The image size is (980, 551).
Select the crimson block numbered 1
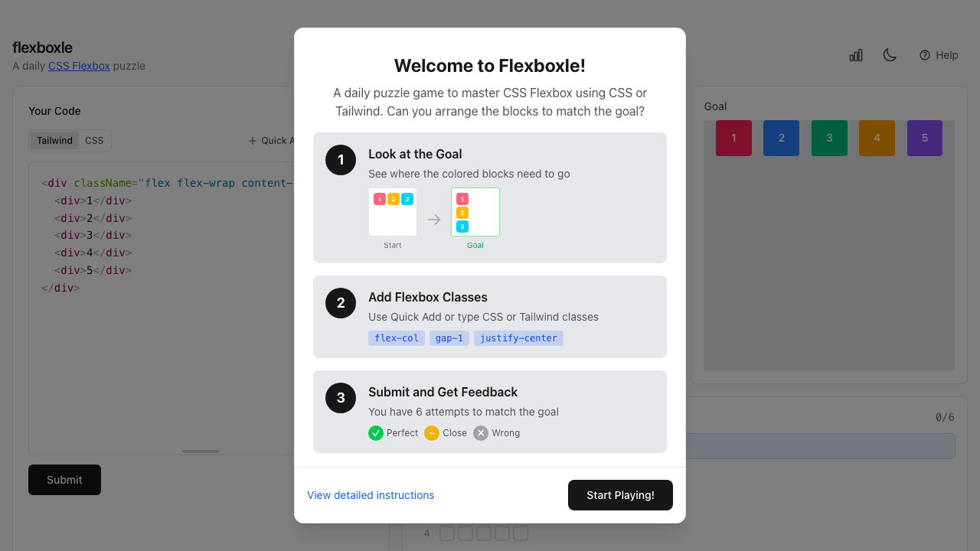tap(733, 138)
